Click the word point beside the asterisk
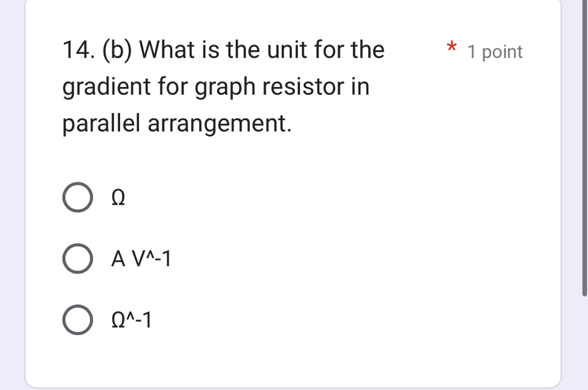This screenshot has width=588, height=390. click(502, 53)
